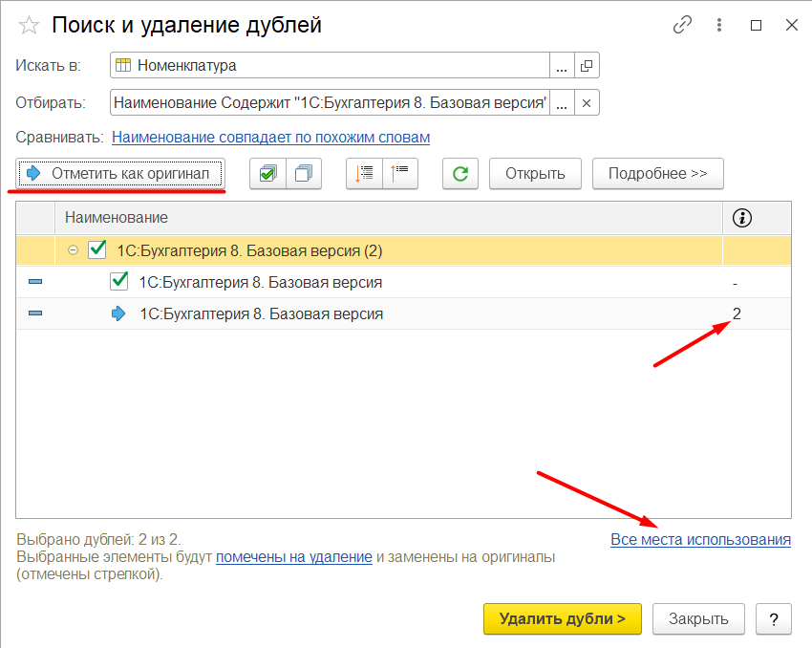Open the Наименование совпадает по похожим словам link
This screenshot has height=648, width=812.
pos(271,138)
